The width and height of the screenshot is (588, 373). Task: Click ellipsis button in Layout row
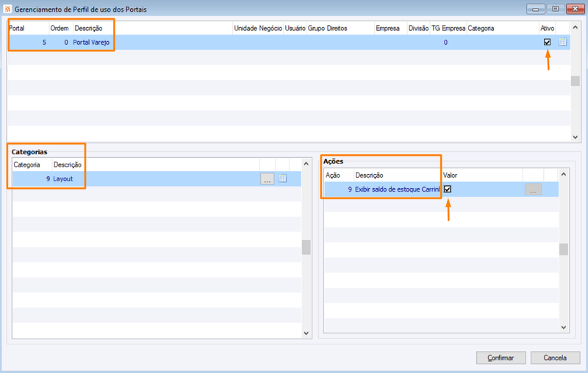point(267,179)
